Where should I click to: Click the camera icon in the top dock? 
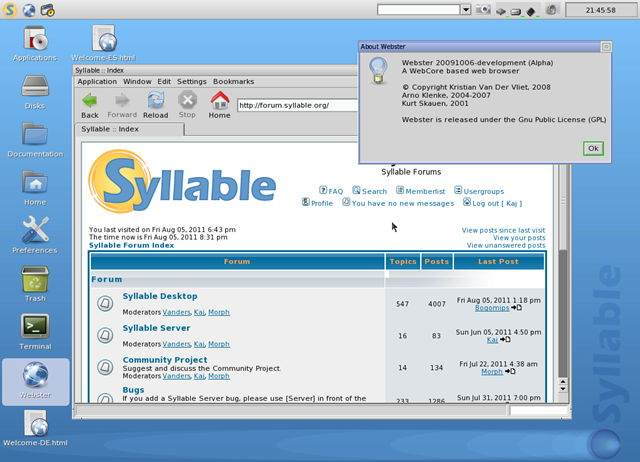[48, 10]
